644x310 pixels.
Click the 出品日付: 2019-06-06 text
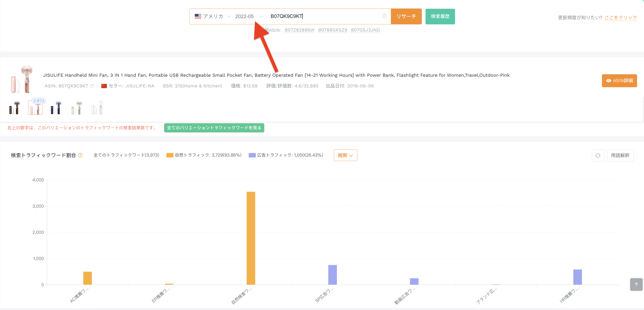(350, 86)
